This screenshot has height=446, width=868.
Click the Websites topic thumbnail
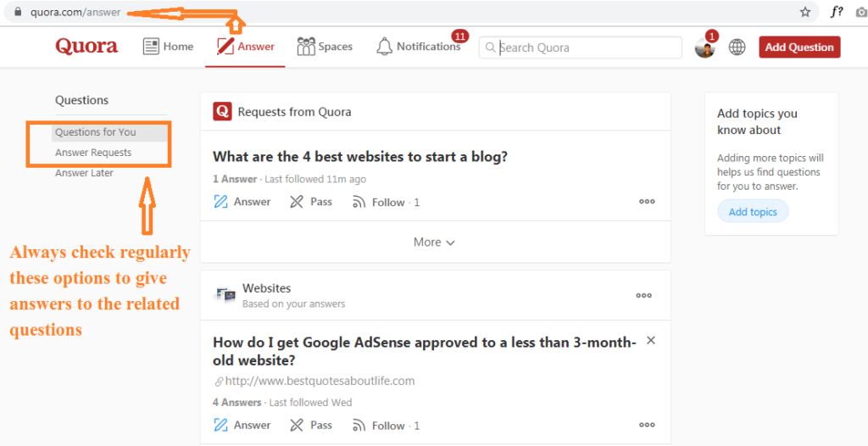(225, 295)
